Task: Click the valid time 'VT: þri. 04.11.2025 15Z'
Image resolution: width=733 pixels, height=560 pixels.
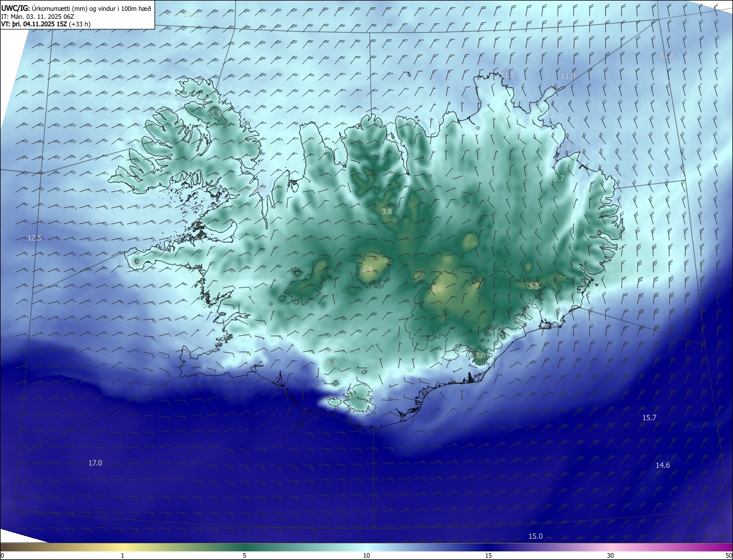Action: (x=34, y=24)
